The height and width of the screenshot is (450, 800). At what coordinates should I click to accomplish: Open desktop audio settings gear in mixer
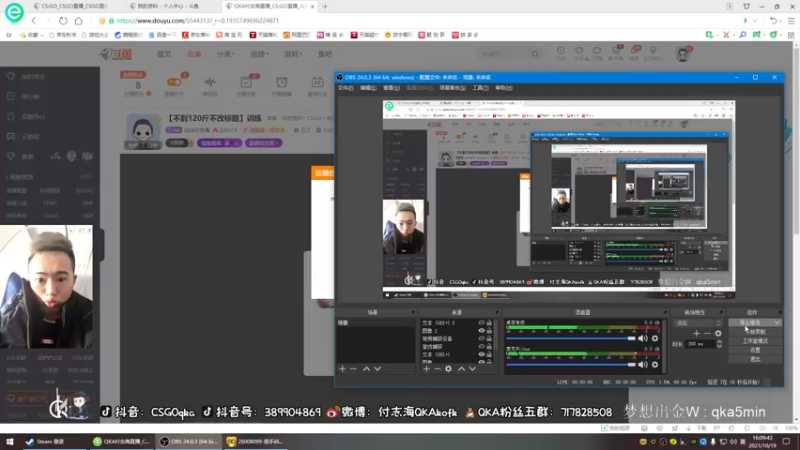pos(655,338)
